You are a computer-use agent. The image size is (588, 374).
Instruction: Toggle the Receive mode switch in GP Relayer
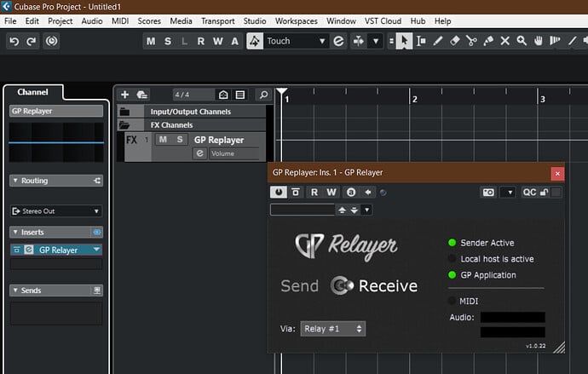[x=342, y=285]
